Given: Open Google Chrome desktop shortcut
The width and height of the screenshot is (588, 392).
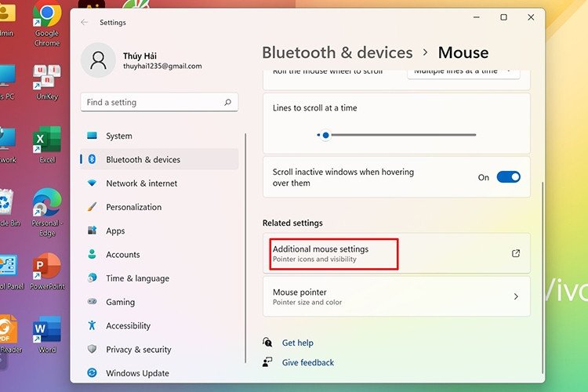Looking at the screenshot, I should (x=47, y=23).
